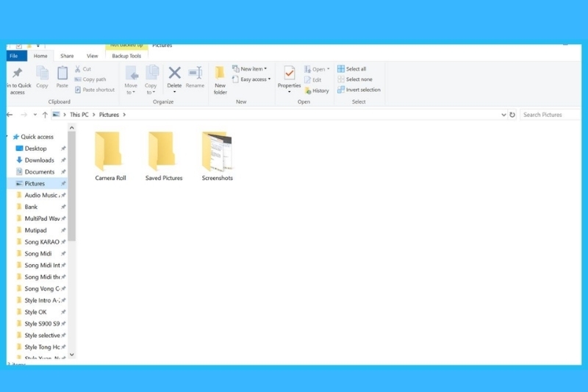Open the File menu tab
The height and width of the screenshot is (392, 588).
pyautogui.click(x=16, y=56)
